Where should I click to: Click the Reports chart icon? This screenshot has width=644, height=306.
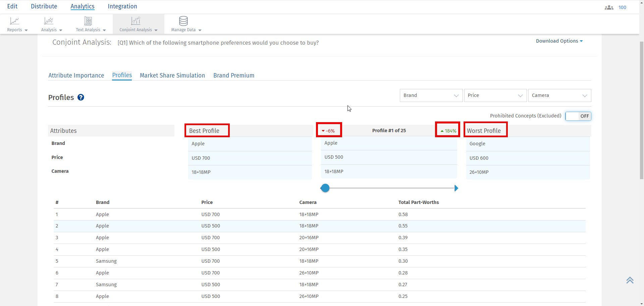click(x=14, y=21)
